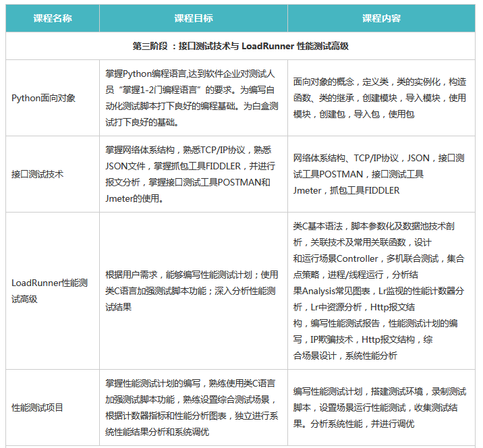Click the 课程内容 column header
483x448 pixels.
point(381,18)
